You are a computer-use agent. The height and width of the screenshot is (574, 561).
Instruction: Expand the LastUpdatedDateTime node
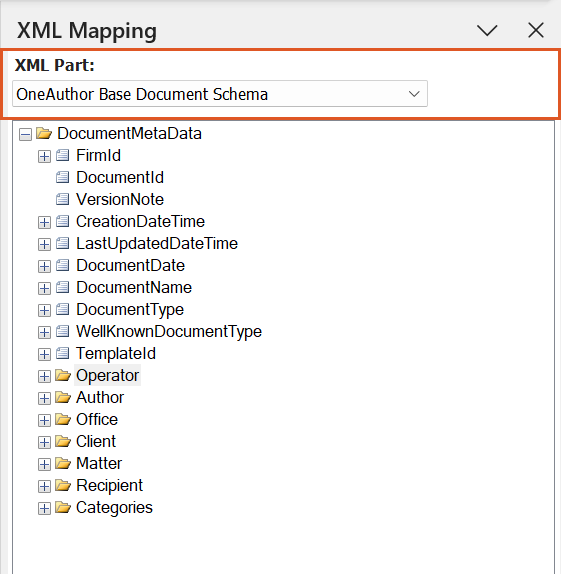point(44,244)
